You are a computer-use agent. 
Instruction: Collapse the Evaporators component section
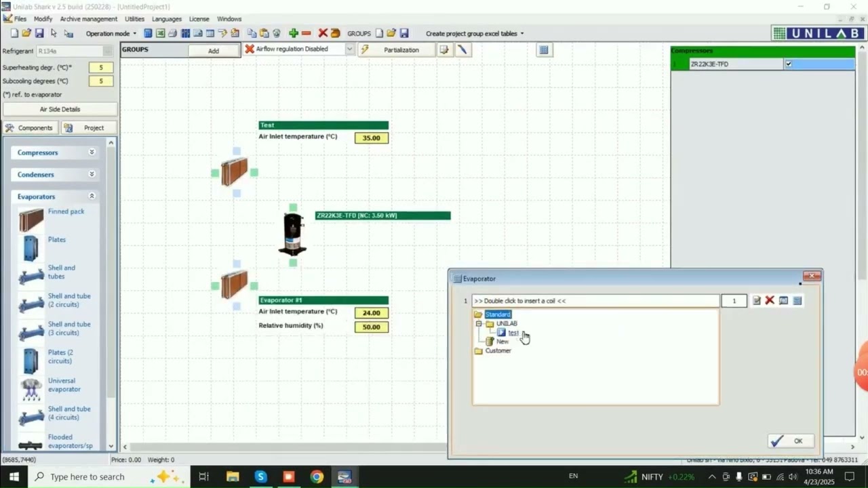56,197
